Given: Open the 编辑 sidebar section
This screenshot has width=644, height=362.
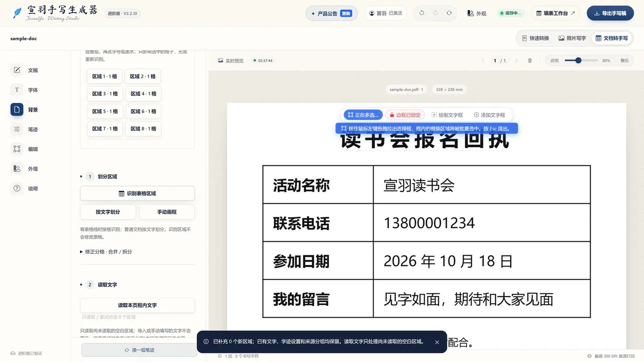Looking at the screenshot, I should coord(25,149).
